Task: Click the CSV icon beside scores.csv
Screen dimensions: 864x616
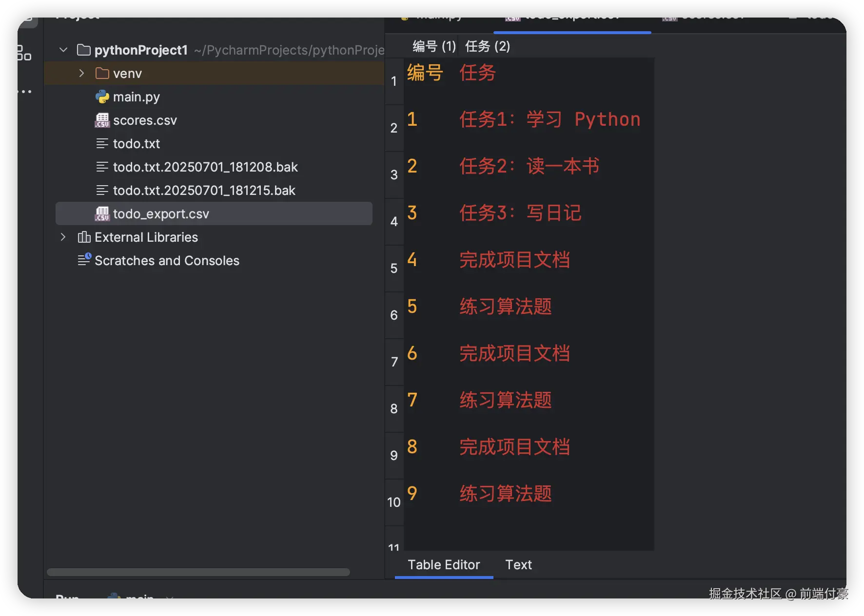Action: point(102,120)
